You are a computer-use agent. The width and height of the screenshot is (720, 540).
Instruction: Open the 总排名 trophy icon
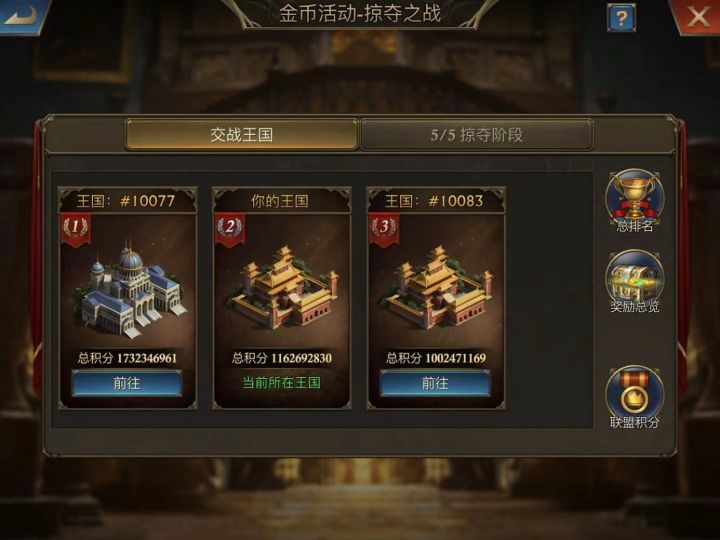(634, 201)
